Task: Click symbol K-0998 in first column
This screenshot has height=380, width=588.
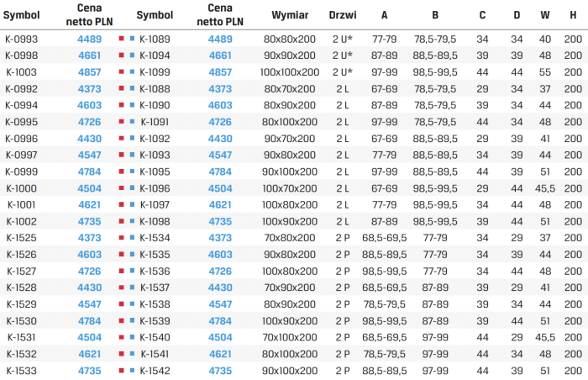Action: coord(21,55)
